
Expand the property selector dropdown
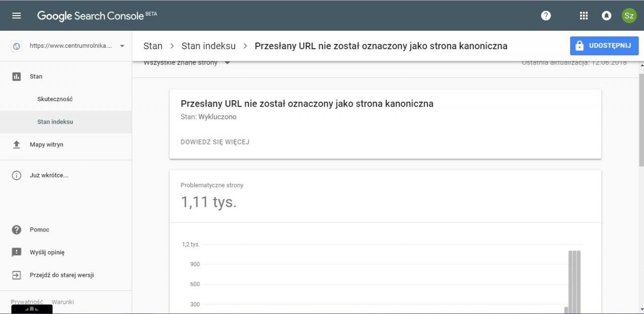[x=122, y=46]
